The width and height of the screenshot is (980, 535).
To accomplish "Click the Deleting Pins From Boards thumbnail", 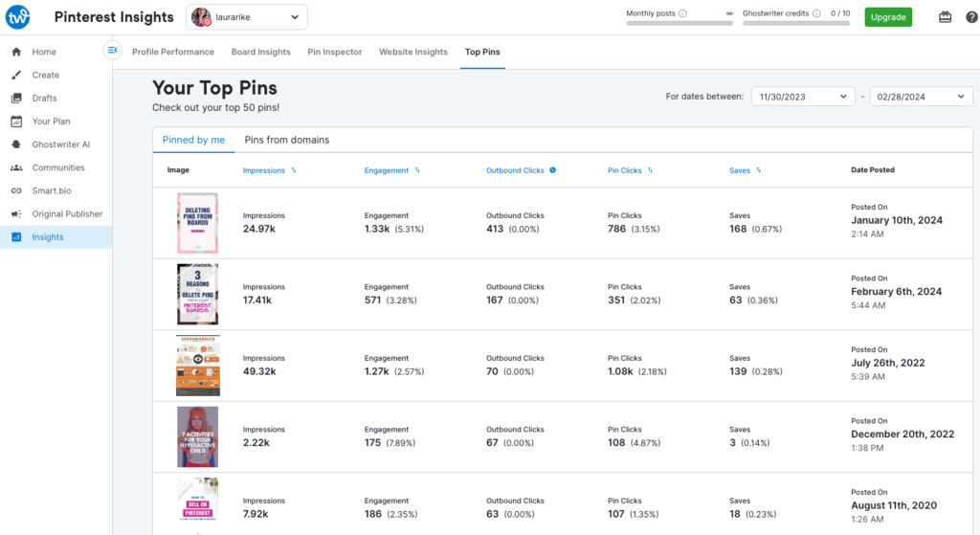I will (x=197, y=223).
